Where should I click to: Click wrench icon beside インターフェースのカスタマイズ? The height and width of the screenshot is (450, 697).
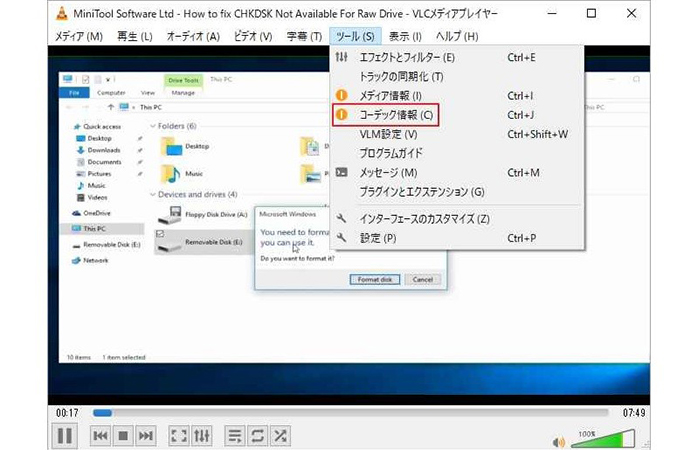point(341,218)
